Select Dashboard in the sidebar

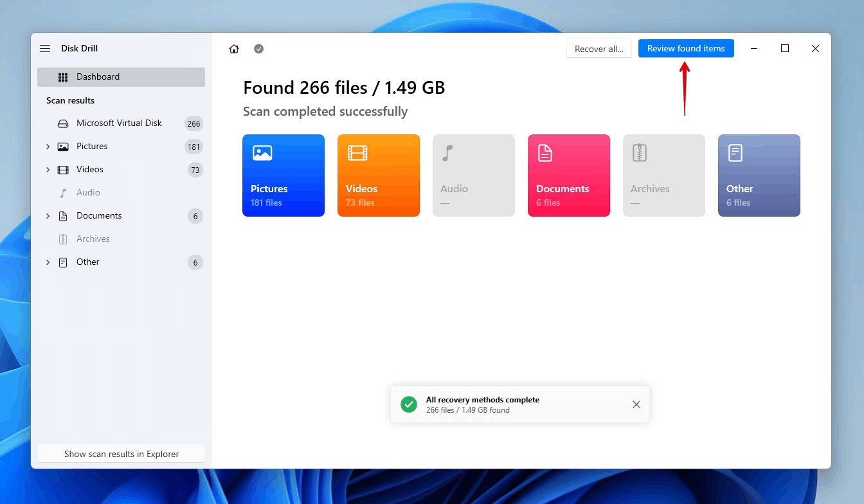pos(121,77)
